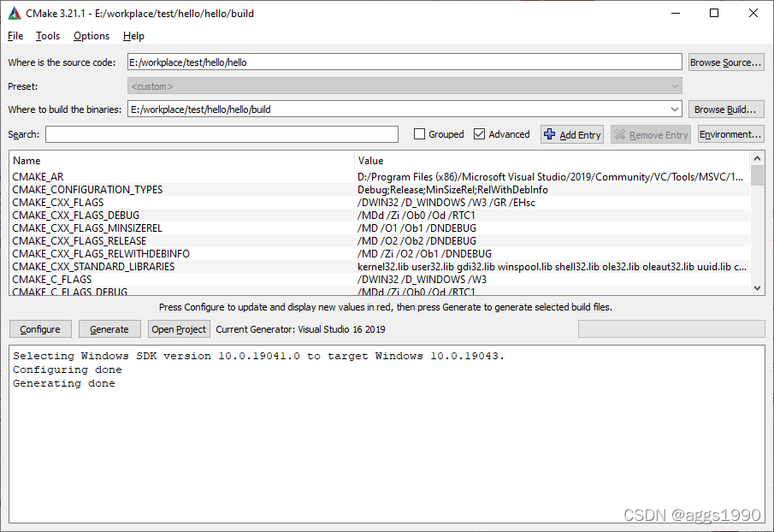
Task: Click the progress bar beside Current Generator
Action: 671,329
